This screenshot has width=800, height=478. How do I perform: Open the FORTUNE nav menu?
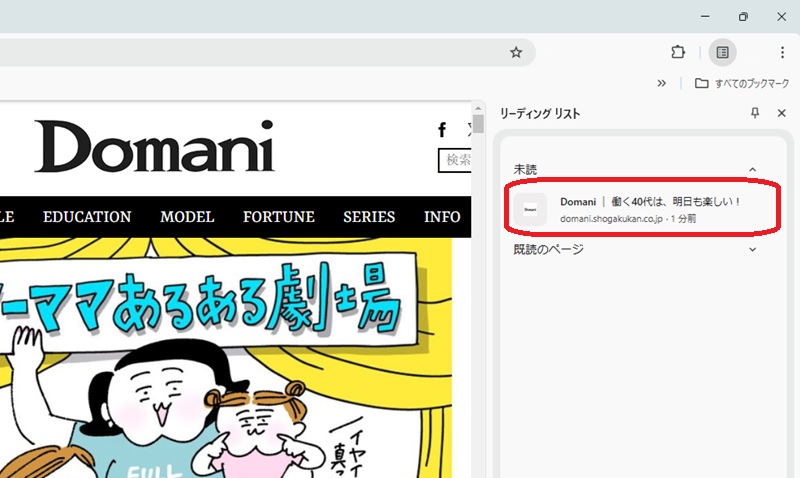coord(279,217)
